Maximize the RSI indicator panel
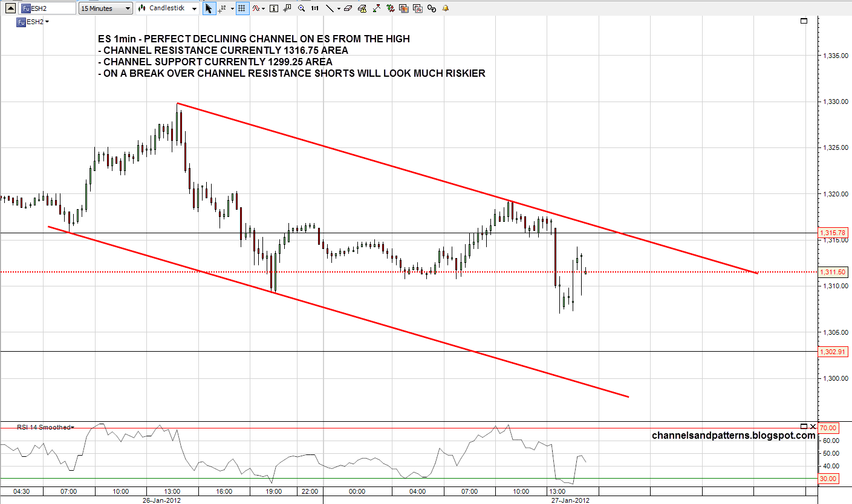 [x=804, y=425]
